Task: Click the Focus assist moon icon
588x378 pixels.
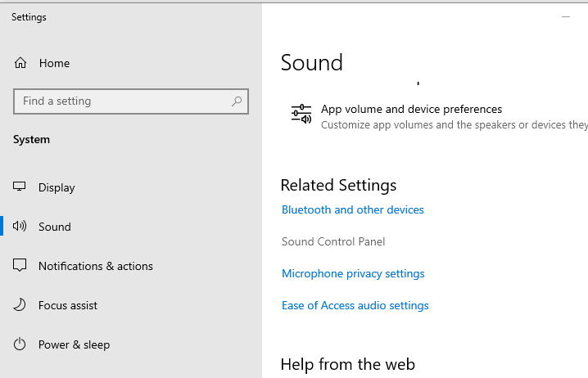Action: point(20,304)
